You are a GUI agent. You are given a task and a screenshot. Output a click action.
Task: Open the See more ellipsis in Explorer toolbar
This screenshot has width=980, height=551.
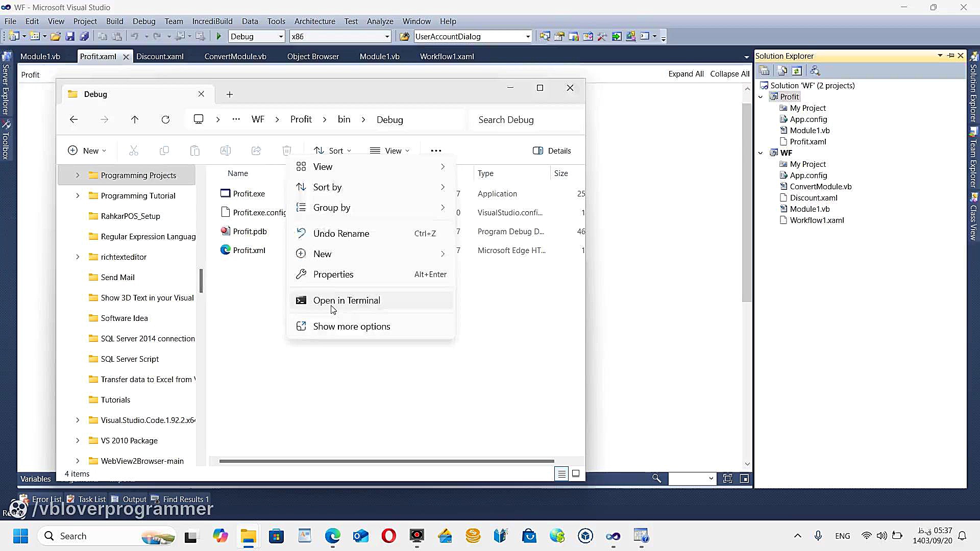click(436, 151)
